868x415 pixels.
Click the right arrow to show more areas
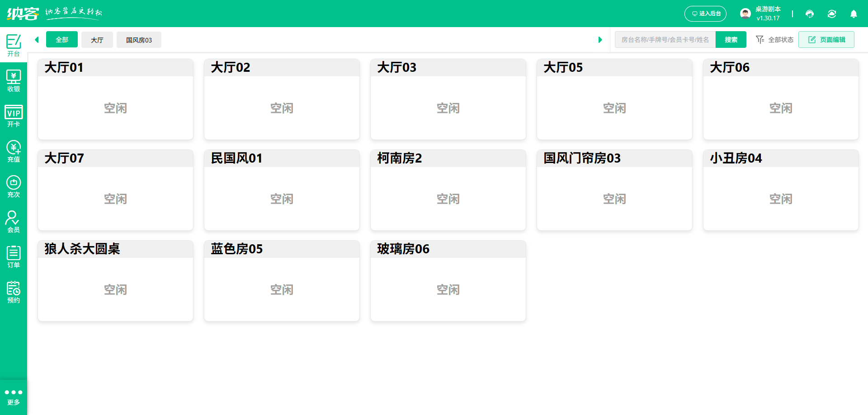[600, 40]
